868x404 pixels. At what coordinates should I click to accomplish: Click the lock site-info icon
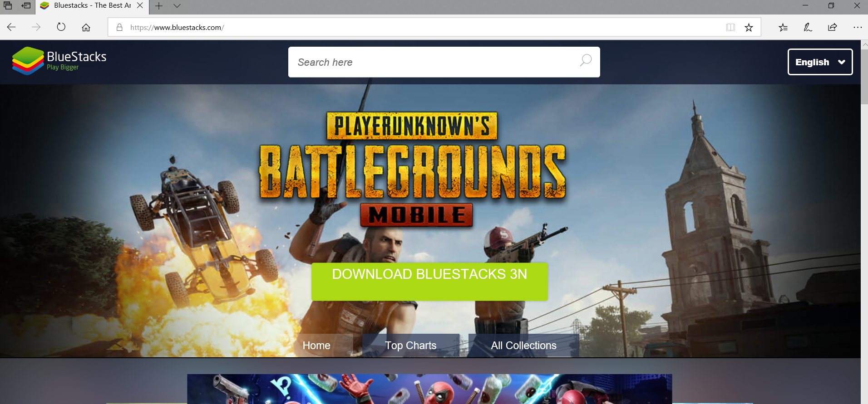coord(119,27)
